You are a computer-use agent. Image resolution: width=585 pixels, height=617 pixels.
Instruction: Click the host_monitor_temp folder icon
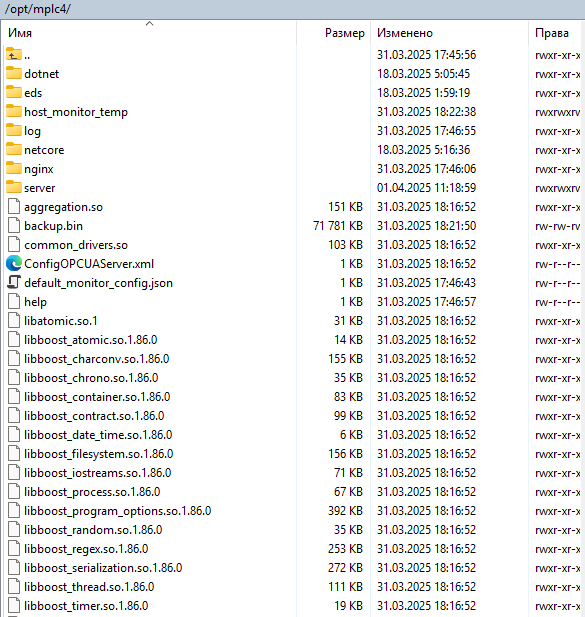click(14, 111)
